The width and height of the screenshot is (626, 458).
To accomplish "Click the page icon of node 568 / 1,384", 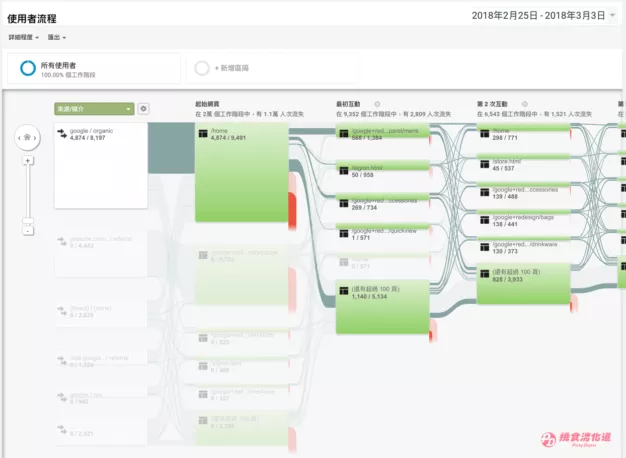I will (x=344, y=133).
